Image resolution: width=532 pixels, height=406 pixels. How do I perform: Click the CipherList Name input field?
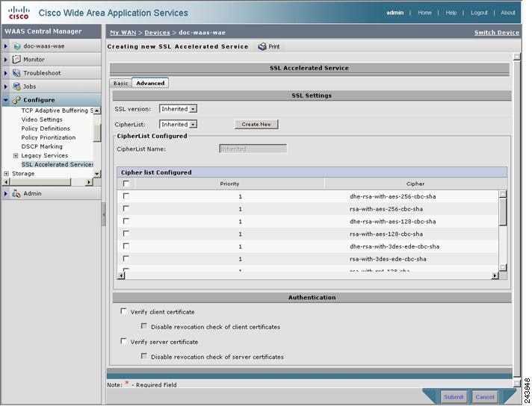point(253,149)
